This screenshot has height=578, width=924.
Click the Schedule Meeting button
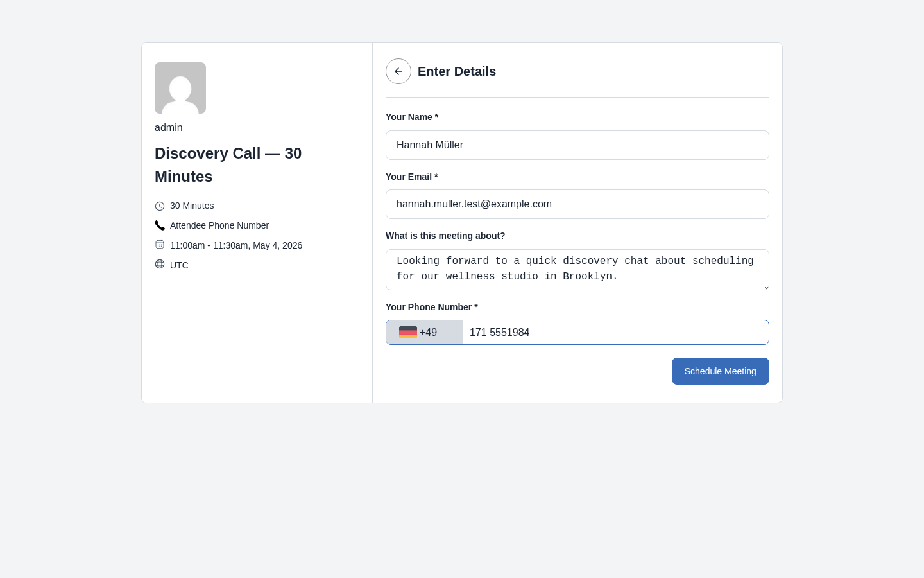[x=721, y=371]
